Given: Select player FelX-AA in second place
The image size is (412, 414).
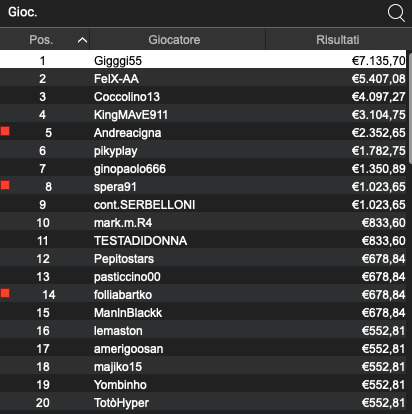Looking at the screenshot, I should (x=203, y=79).
